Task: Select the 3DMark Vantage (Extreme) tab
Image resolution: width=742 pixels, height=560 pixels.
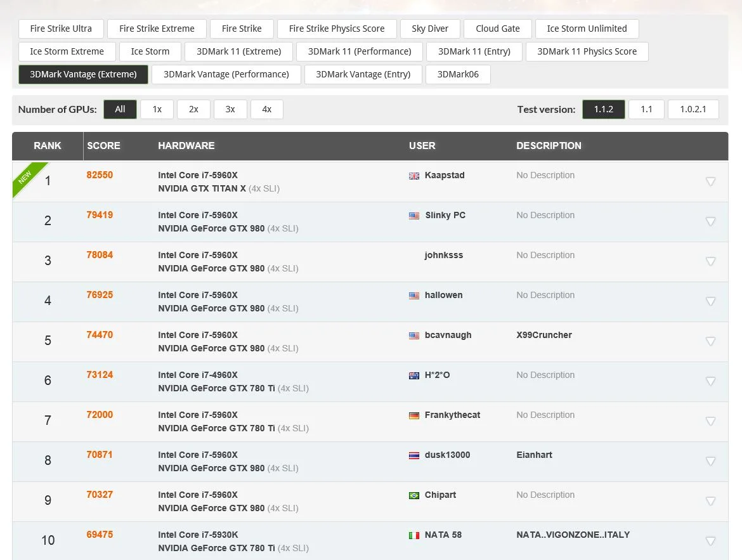Action: point(83,74)
